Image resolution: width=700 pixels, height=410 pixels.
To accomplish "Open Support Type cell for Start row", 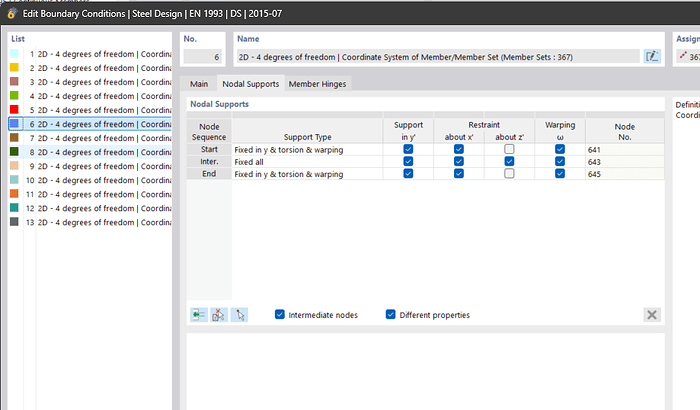I will point(305,149).
